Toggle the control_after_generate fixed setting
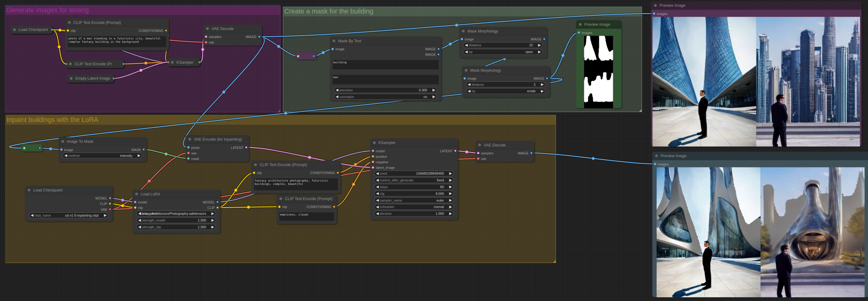Screen dimensions: 868x301 coord(413,180)
